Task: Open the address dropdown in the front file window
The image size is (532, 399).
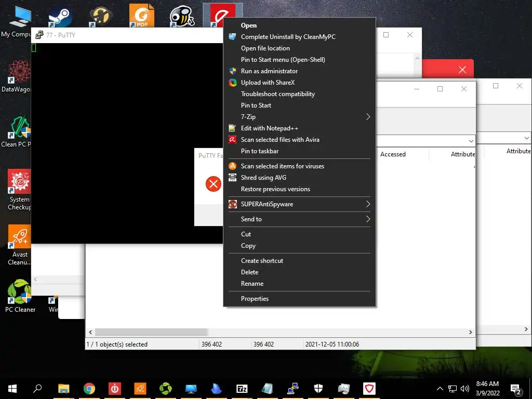Action: tap(471, 141)
